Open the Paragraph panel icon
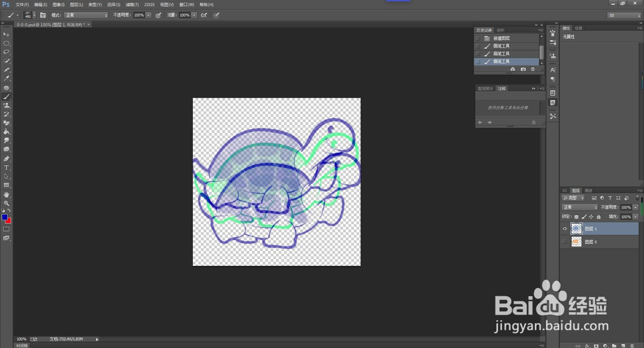The width and height of the screenshot is (644, 348). click(553, 79)
